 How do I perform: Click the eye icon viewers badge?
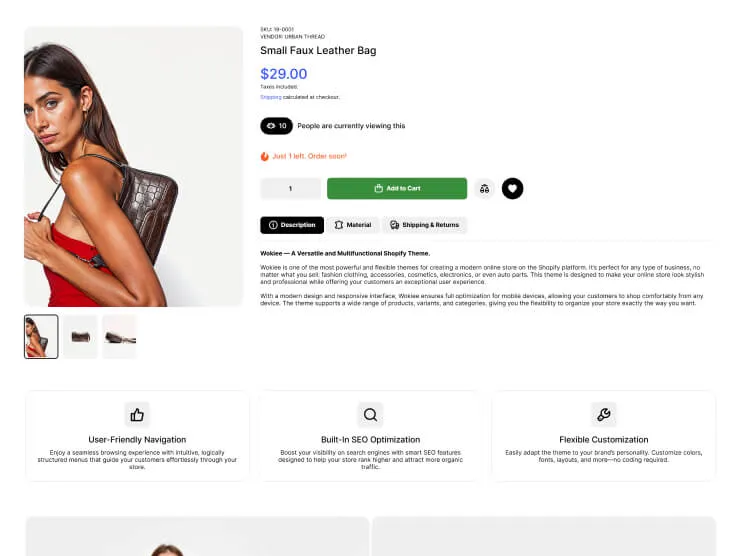click(277, 126)
